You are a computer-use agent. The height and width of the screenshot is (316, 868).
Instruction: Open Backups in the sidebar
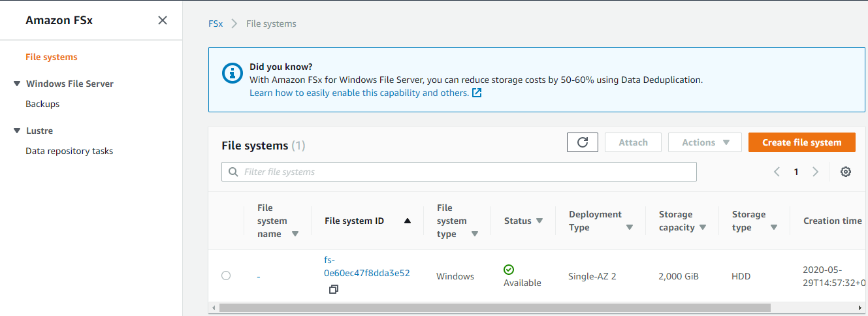coord(42,104)
